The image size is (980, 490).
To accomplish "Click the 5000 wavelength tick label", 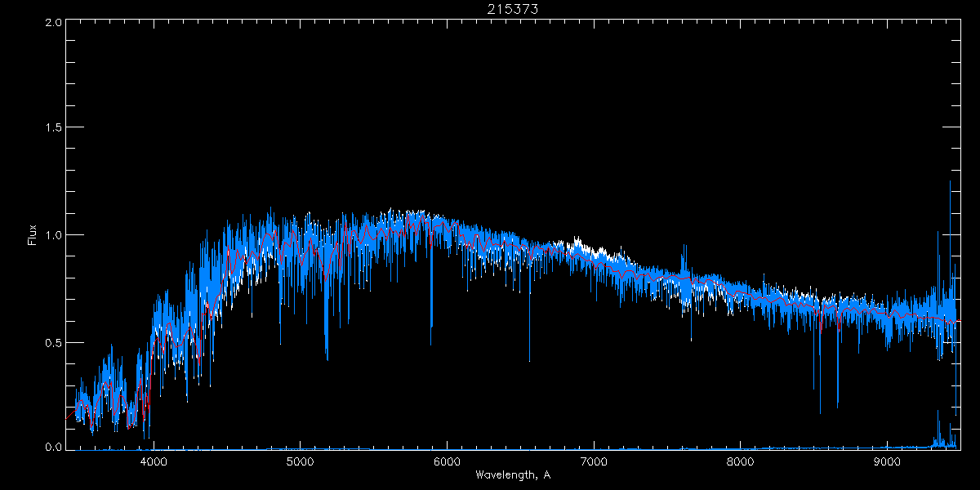I will point(301,462).
